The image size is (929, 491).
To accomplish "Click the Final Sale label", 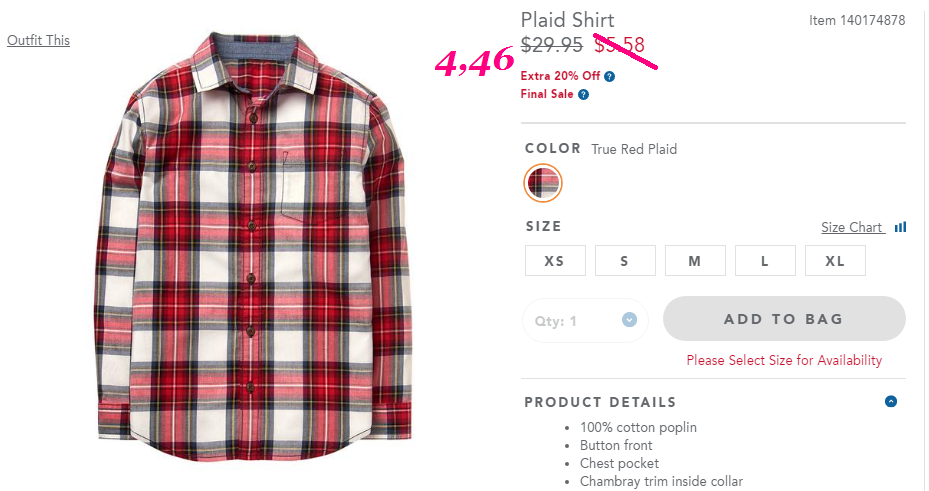I will tap(547, 94).
